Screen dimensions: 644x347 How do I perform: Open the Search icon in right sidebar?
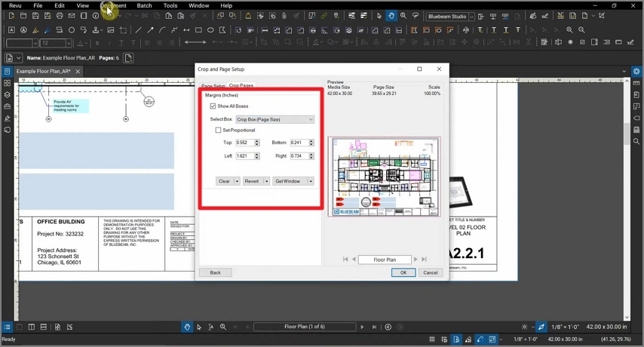636,141
